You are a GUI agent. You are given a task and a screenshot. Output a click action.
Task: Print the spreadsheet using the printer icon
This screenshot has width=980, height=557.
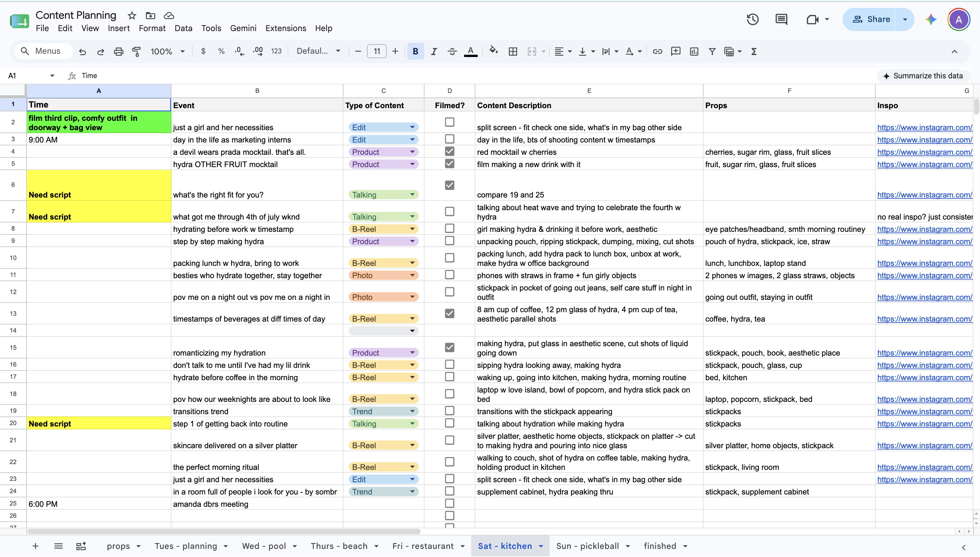pyautogui.click(x=119, y=51)
